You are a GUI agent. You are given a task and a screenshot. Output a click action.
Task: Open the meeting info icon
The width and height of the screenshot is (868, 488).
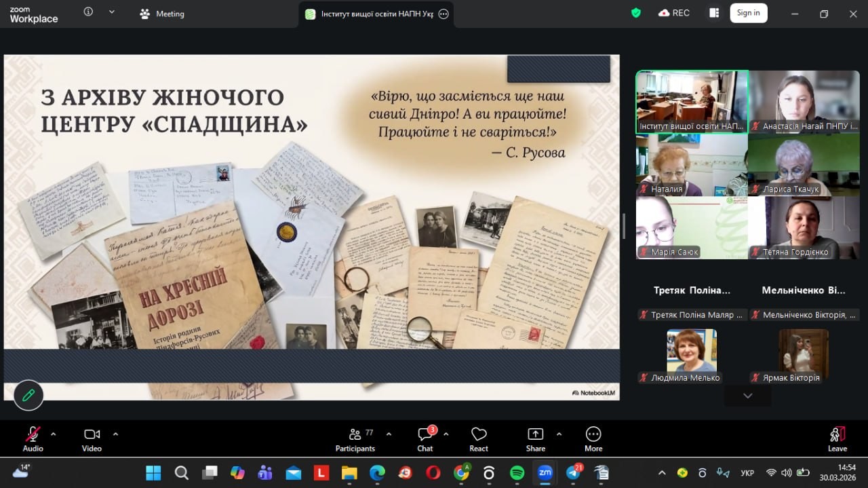point(88,12)
